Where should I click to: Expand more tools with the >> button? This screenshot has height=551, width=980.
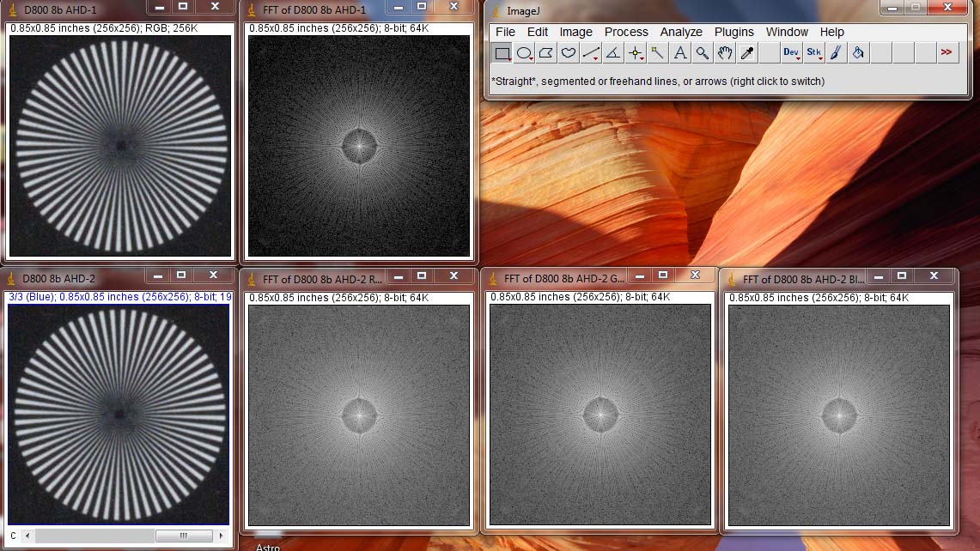[947, 53]
